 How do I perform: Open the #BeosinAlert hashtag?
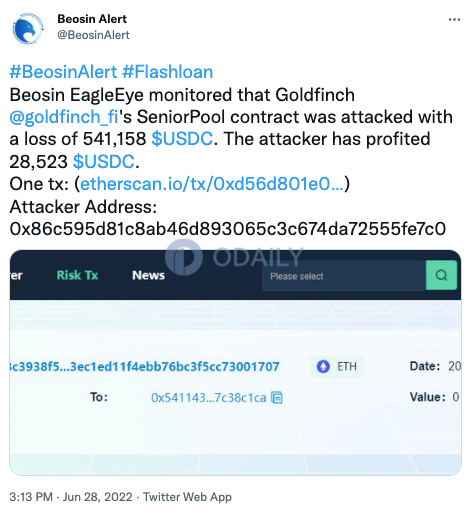click(63, 72)
